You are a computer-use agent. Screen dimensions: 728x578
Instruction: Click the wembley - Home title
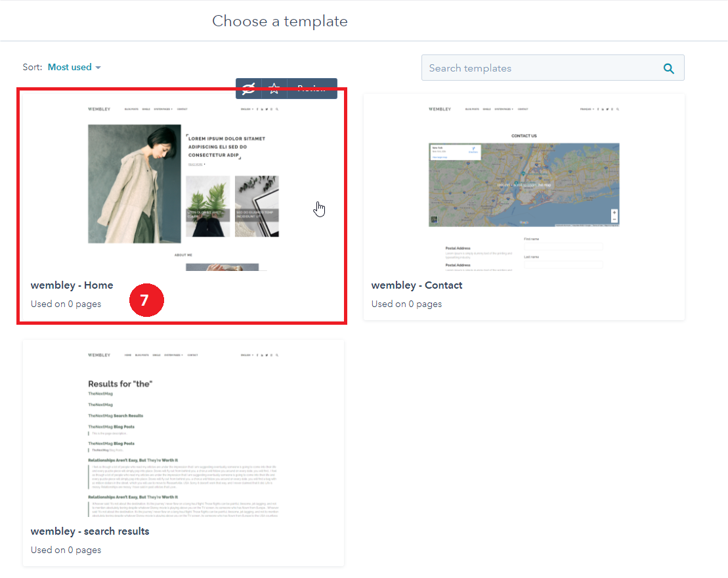[72, 285]
